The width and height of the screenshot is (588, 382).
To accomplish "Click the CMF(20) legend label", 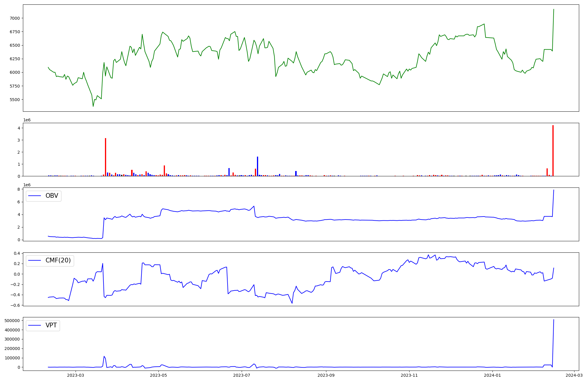I will coord(58,260).
